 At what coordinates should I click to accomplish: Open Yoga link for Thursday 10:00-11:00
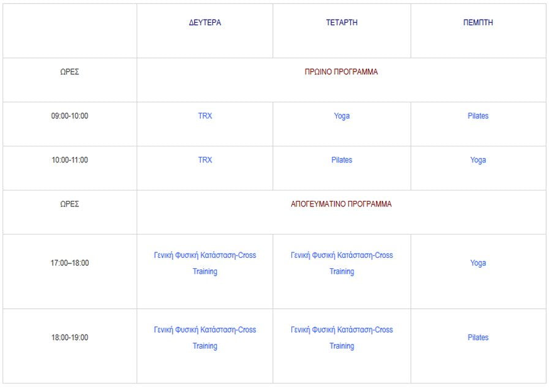coord(478,160)
